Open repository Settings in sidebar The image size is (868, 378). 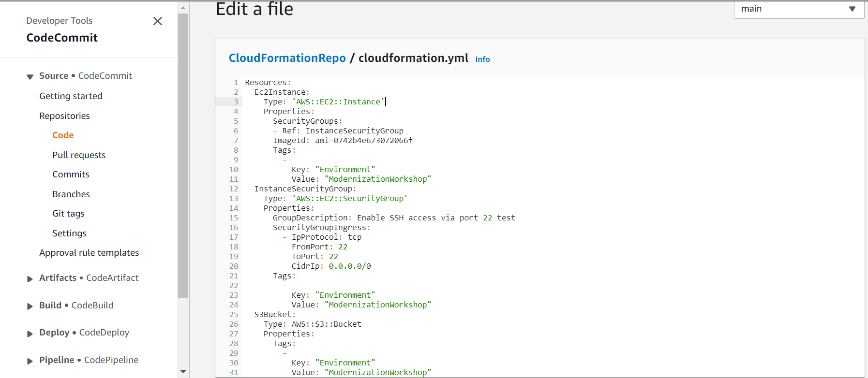(69, 233)
